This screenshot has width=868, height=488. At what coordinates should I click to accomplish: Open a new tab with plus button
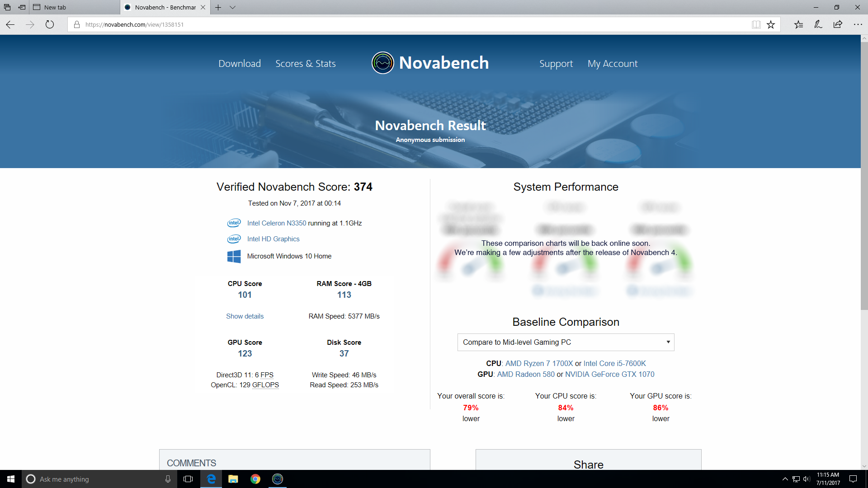click(218, 7)
